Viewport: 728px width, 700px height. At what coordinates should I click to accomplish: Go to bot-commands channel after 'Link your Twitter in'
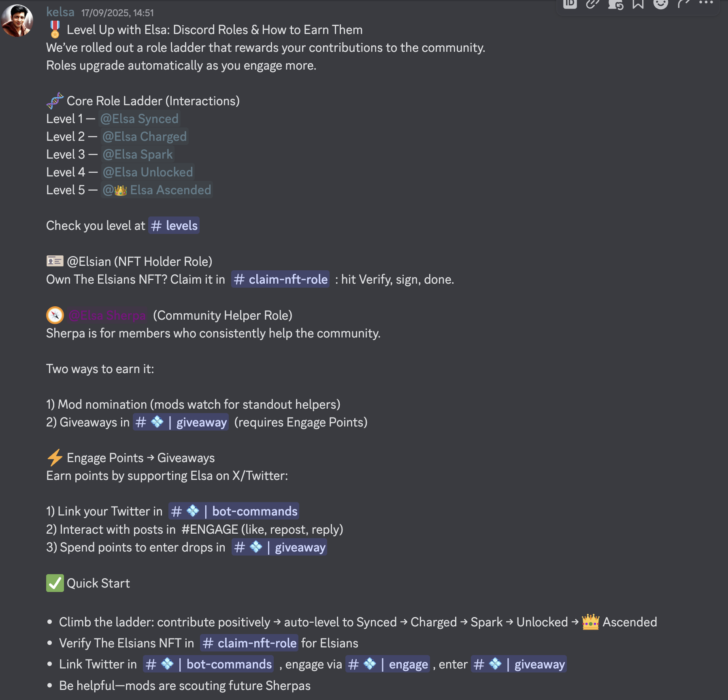[234, 511]
